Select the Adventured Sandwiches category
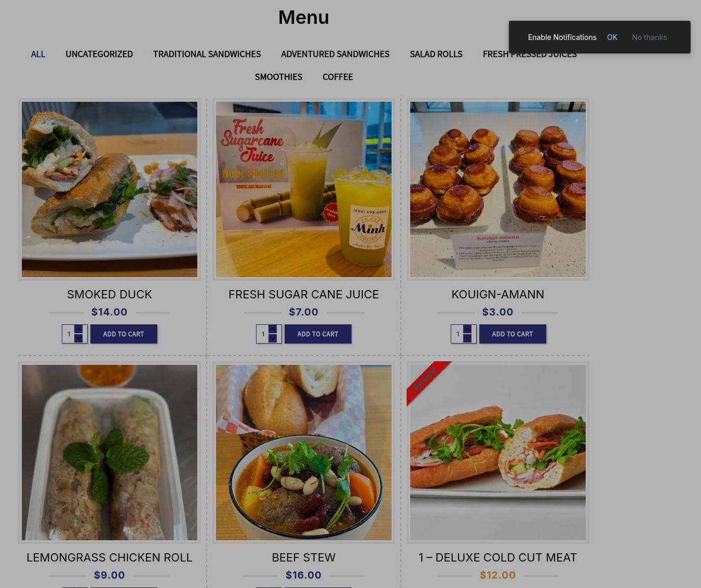701x588 pixels. point(335,54)
